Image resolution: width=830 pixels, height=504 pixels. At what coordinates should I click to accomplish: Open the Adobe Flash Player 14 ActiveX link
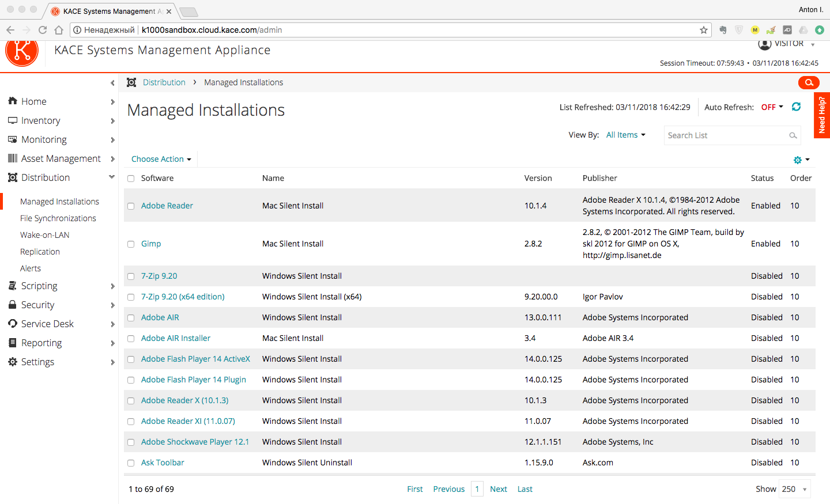pyautogui.click(x=195, y=359)
